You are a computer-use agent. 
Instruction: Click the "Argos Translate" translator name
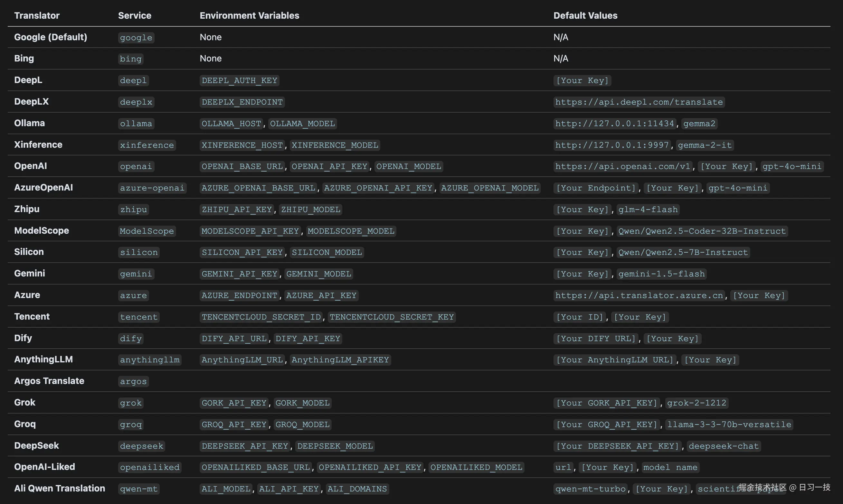[x=49, y=381]
